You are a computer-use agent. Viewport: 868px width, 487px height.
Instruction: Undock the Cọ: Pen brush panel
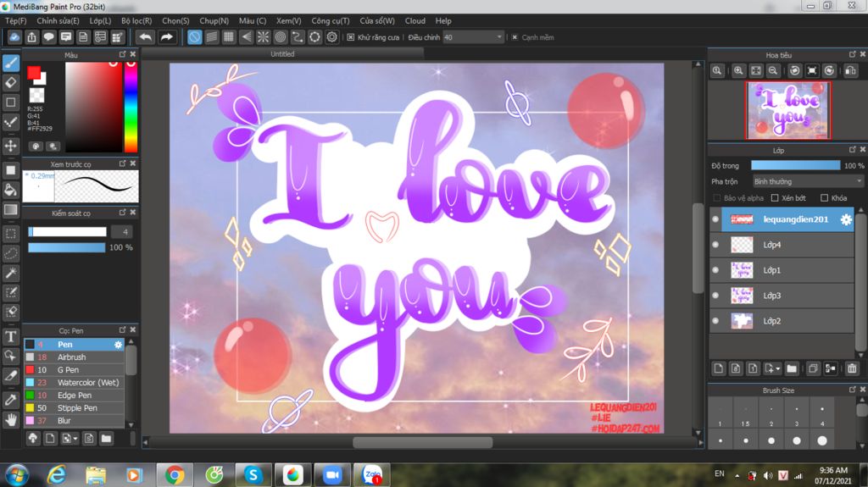[x=122, y=329]
